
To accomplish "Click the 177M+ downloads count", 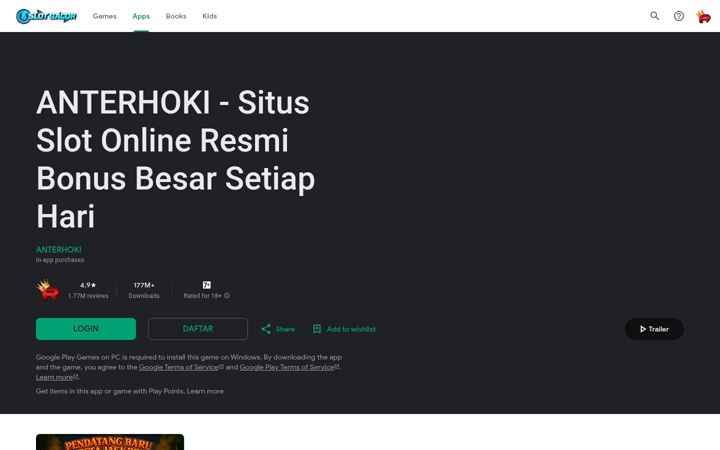I will tap(144, 285).
